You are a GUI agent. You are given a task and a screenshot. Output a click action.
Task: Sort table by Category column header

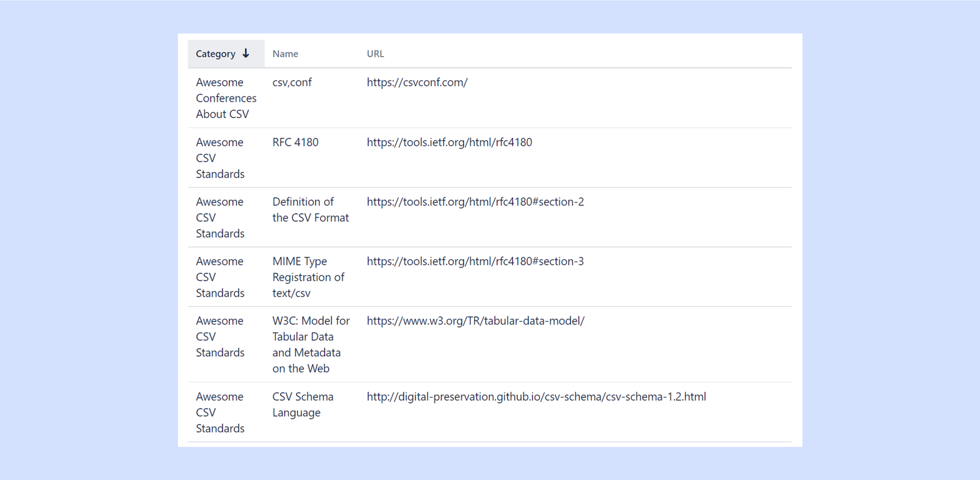(x=216, y=54)
